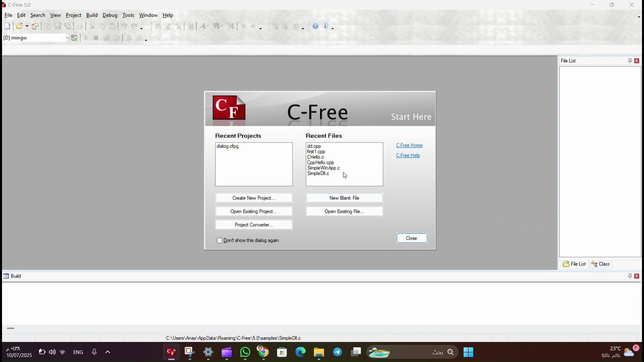Select dialog.cfpg in Recent Projects
This screenshot has height=362, width=644.
click(228, 146)
